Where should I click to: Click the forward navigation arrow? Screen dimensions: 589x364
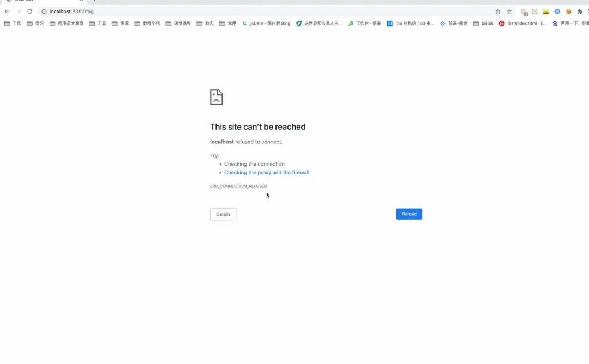19,11
